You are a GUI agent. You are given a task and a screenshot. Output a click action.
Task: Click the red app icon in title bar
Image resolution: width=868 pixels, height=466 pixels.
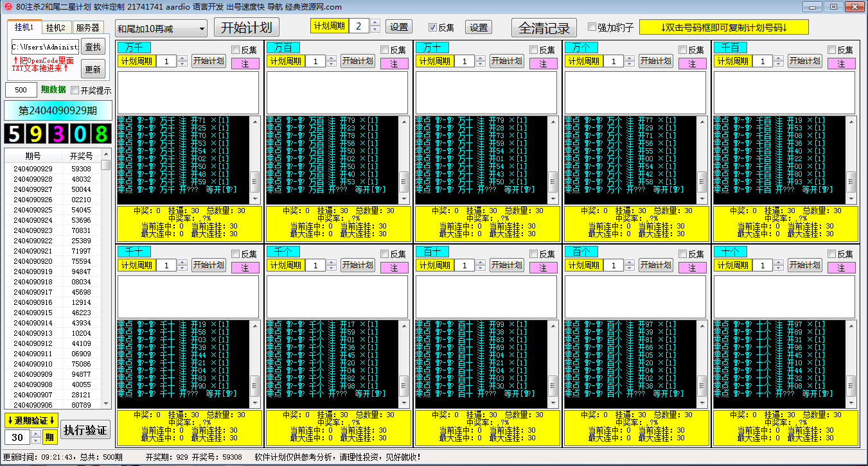[7, 6]
